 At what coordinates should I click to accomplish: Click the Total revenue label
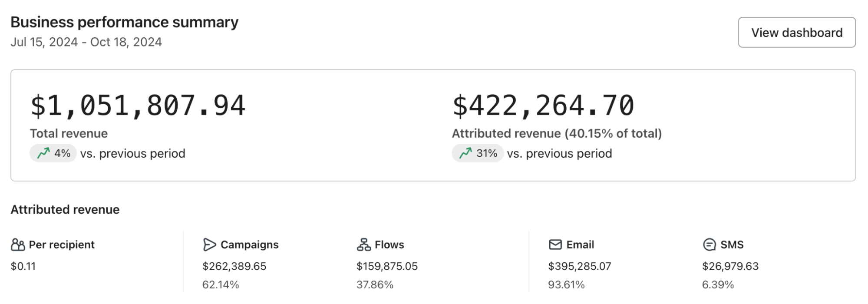[69, 133]
